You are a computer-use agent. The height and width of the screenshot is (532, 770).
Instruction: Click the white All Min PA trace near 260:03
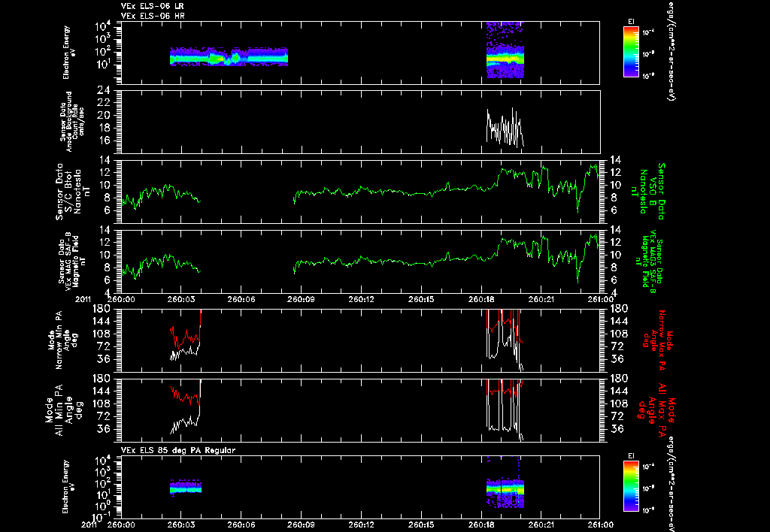tap(185, 421)
